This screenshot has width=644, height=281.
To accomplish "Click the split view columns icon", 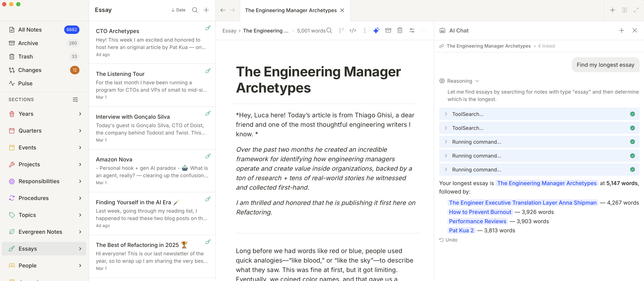I will pos(624,10).
